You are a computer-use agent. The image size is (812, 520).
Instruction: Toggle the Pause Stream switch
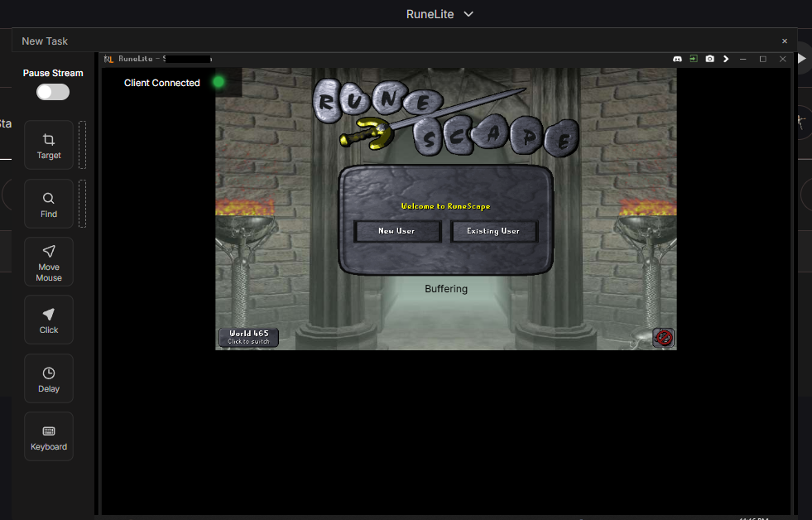pyautogui.click(x=53, y=92)
